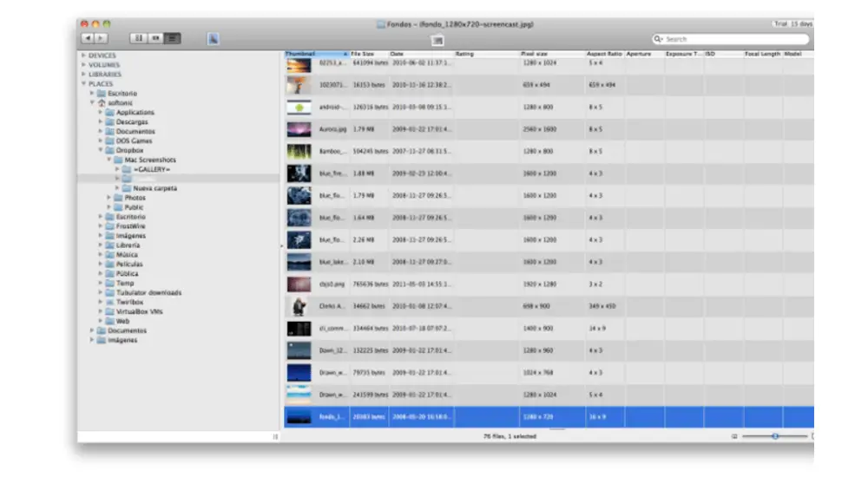The width and height of the screenshot is (868, 477).
Task: Collapse the PLACES section
Action: (x=84, y=84)
